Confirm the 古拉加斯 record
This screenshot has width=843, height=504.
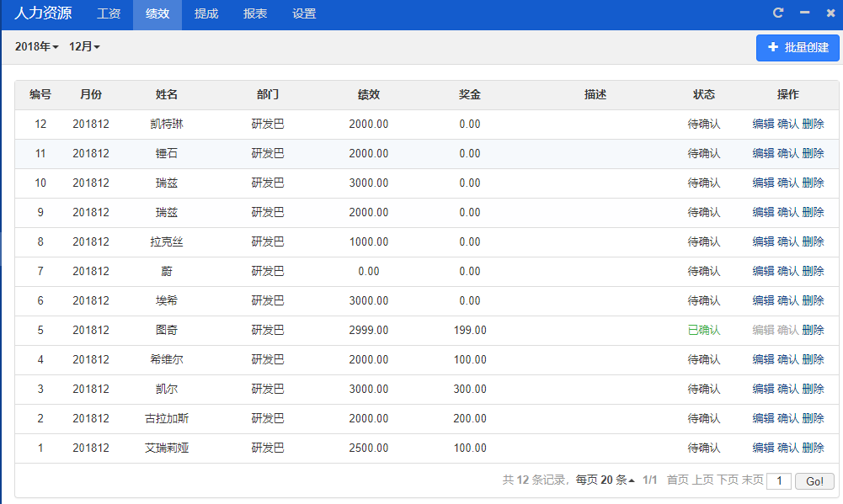pyautogui.click(x=788, y=419)
